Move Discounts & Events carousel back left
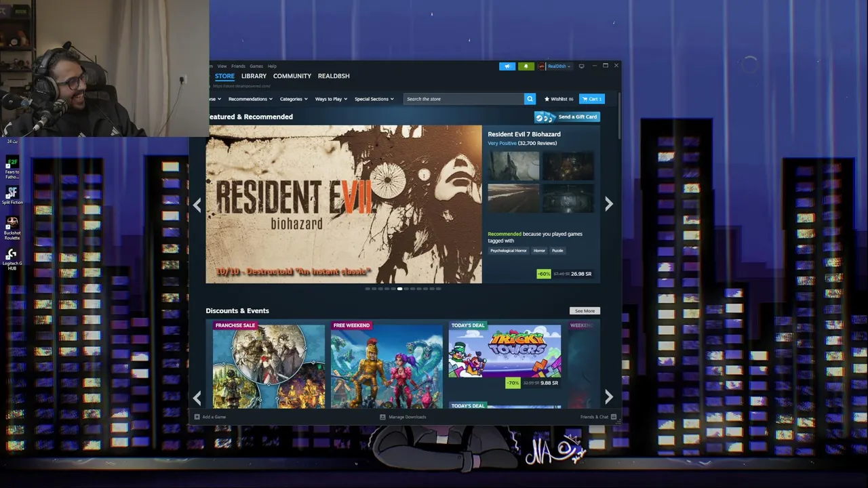Viewport: 868px width, 488px height. click(197, 397)
